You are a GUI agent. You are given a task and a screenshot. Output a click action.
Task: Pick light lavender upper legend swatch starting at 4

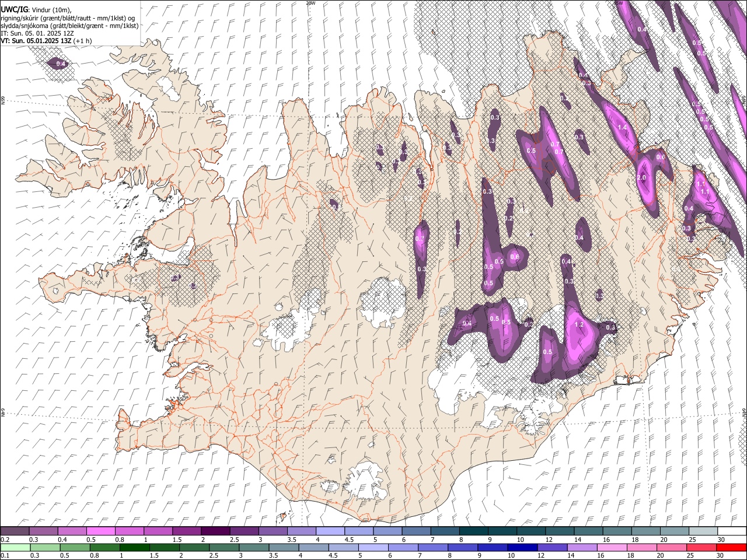point(330,531)
